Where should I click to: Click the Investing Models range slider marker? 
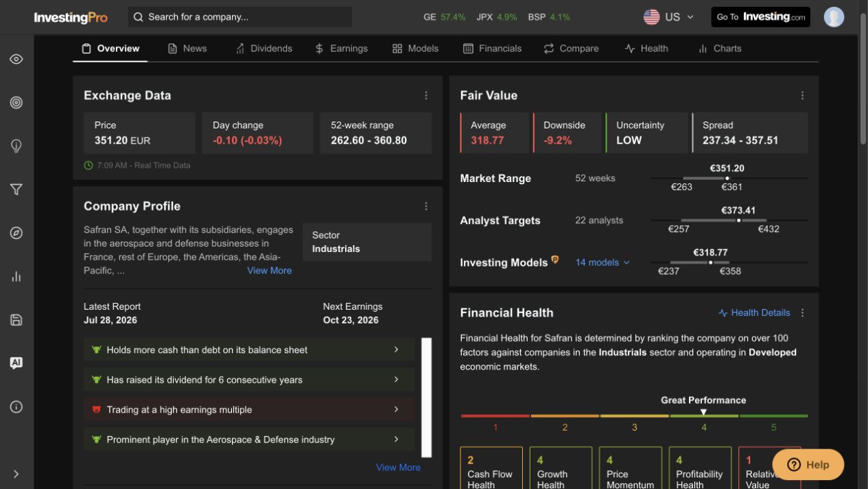point(710,262)
